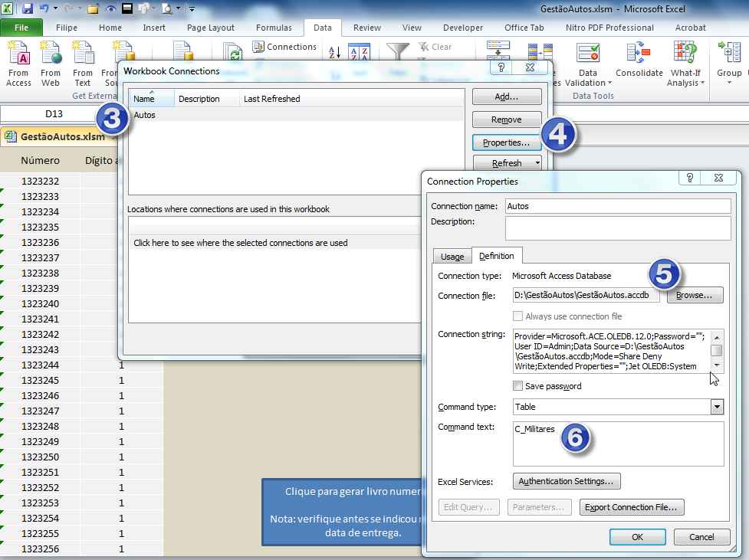
Task: Sort A to Z ascending
Action: (335, 51)
